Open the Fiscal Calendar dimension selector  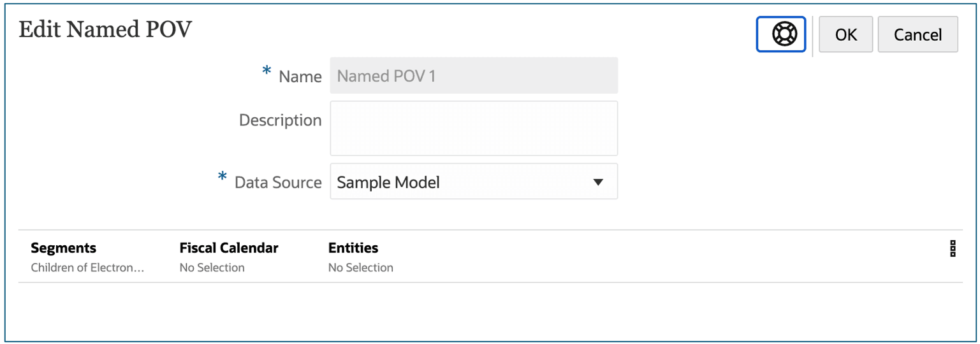point(229,248)
